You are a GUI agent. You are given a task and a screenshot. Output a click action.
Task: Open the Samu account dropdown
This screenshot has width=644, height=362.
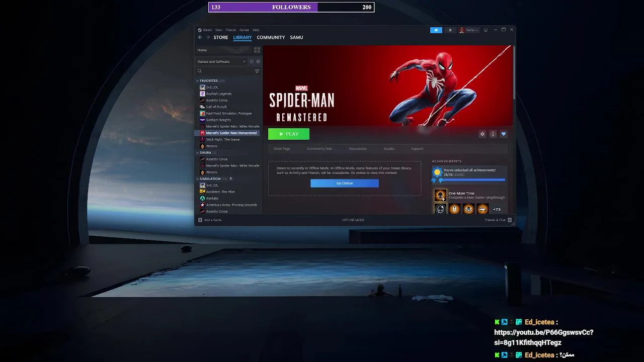click(x=468, y=30)
